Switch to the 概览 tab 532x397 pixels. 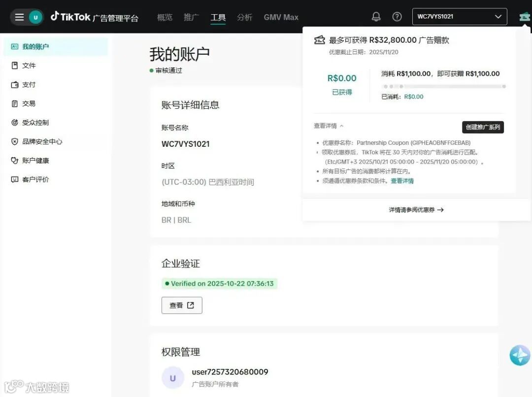(165, 17)
